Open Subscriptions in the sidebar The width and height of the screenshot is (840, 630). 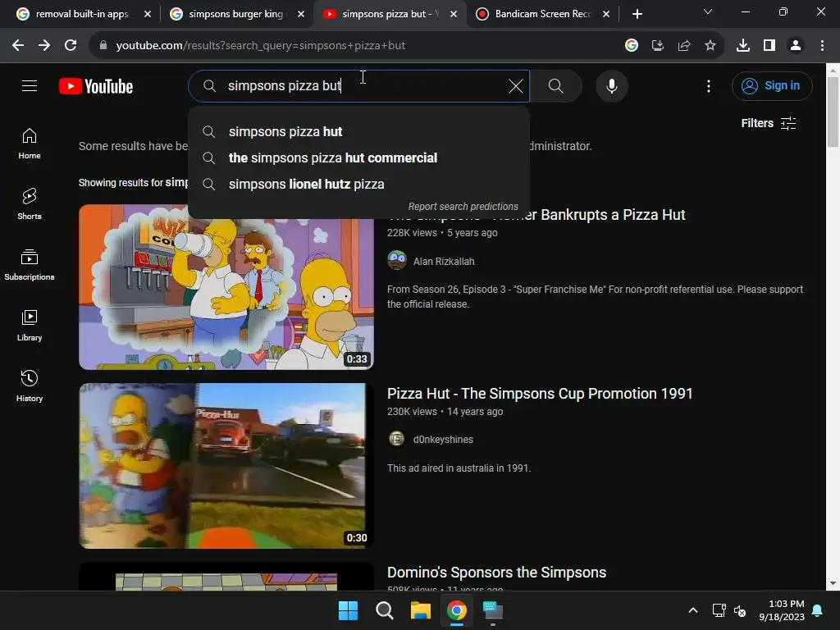[x=30, y=265]
